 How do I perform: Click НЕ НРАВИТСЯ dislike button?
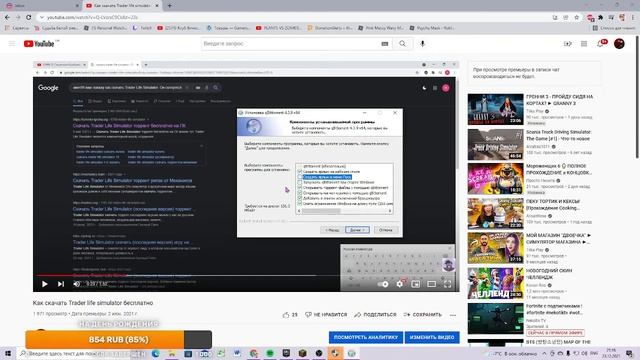(x=326, y=315)
